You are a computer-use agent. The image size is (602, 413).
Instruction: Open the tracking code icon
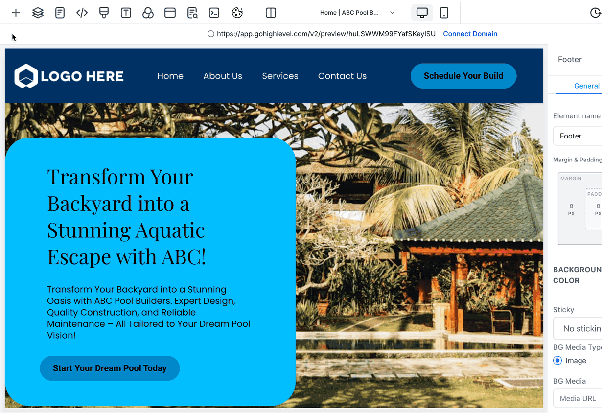(x=82, y=13)
